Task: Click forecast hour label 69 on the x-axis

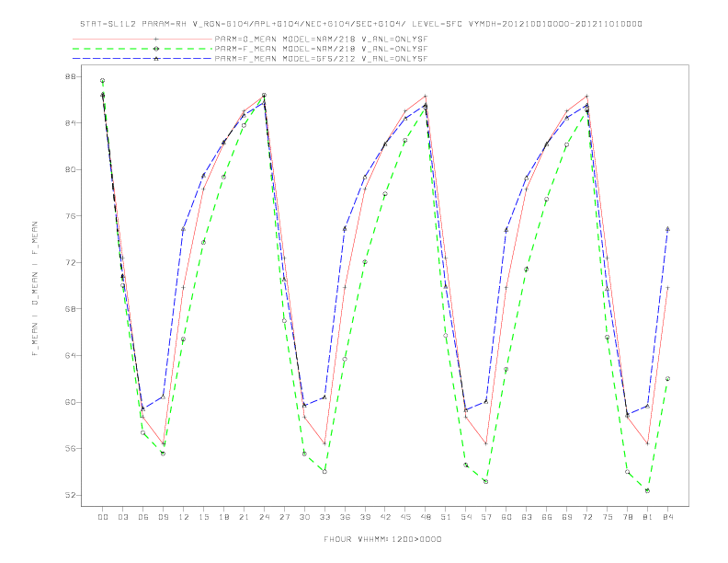Action: (x=567, y=517)
